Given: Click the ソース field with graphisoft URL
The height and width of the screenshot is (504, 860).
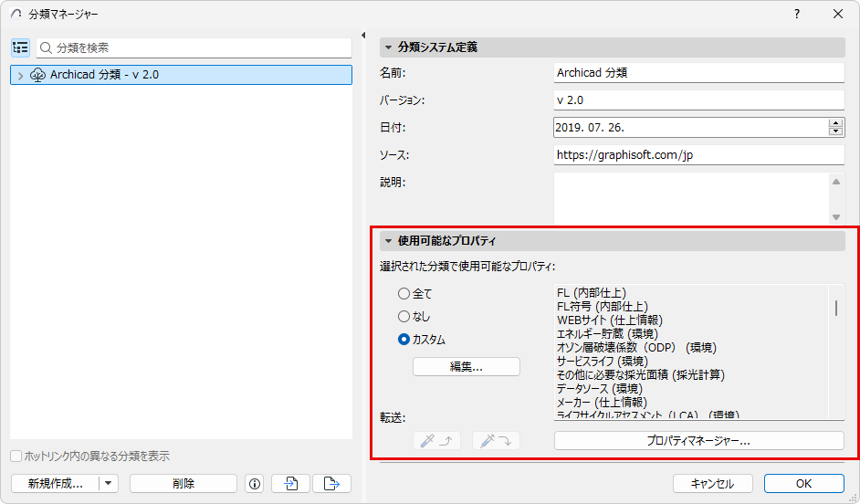Looking at the screenshot, I should pyautogui.click(x=698, y=154).
